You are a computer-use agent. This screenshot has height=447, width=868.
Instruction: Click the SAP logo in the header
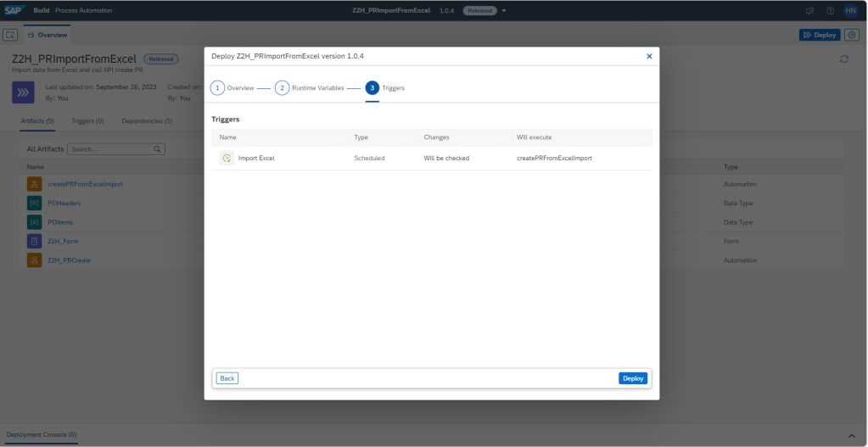click(14, 10)
